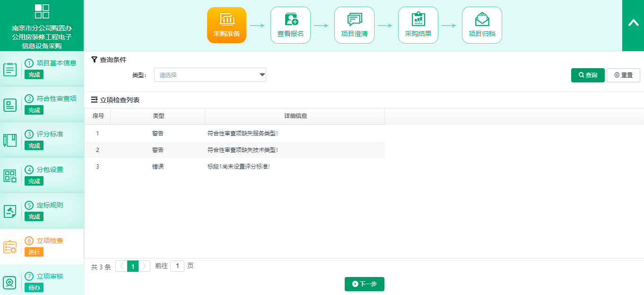
Task: Click the 项目归档 envelope icon
Action: click(x=482, y=19)
